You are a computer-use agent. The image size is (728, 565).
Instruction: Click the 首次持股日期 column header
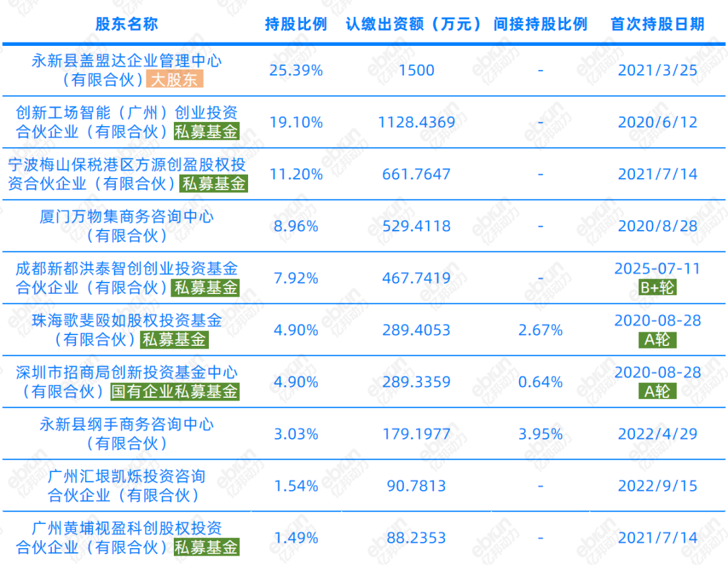657,24
